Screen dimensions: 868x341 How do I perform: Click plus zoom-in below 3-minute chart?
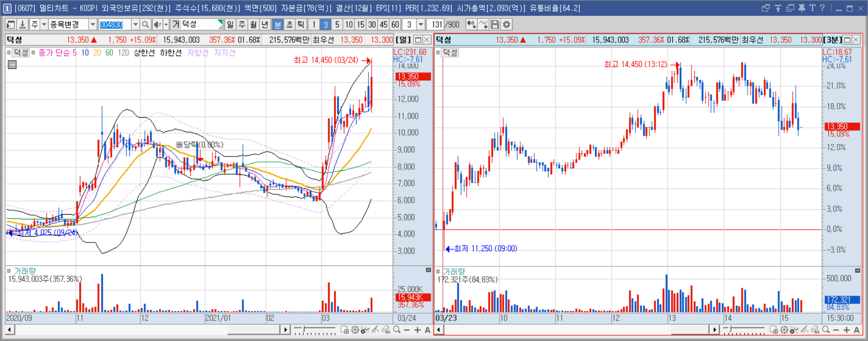coord(846,330)
